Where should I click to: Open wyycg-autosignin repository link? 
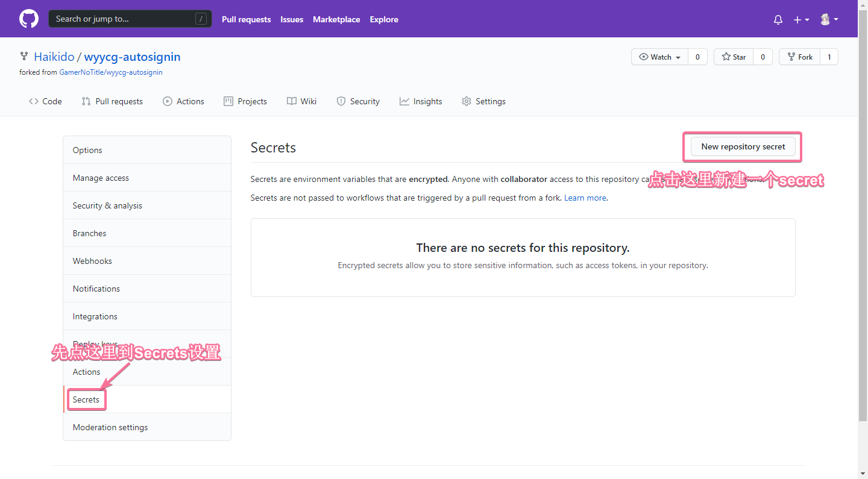click(x=132, y=57)
